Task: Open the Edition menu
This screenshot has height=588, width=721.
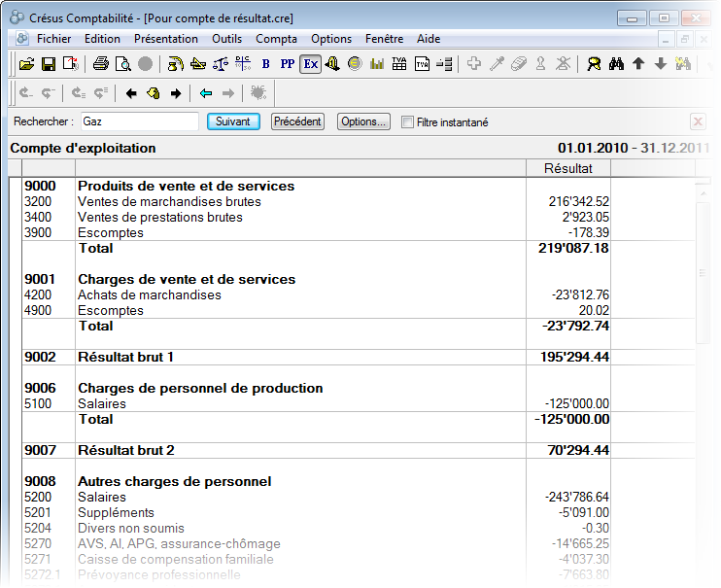Action: coord(102,39)
